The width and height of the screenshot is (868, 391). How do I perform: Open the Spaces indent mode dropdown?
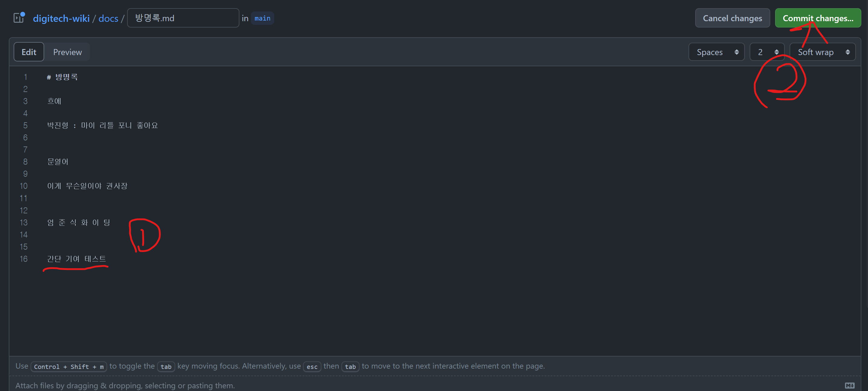pos(716,52)
